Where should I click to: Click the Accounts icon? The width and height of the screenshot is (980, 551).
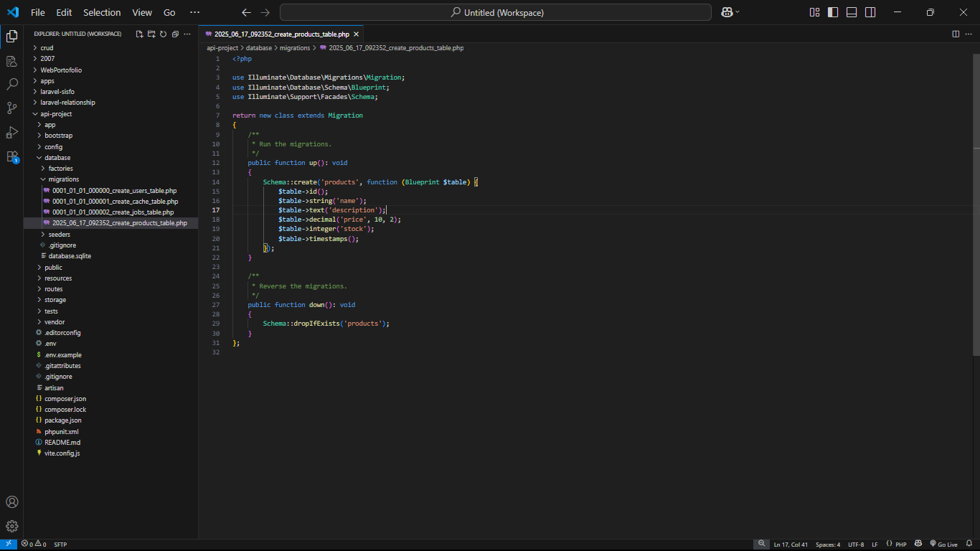(11, 502)
